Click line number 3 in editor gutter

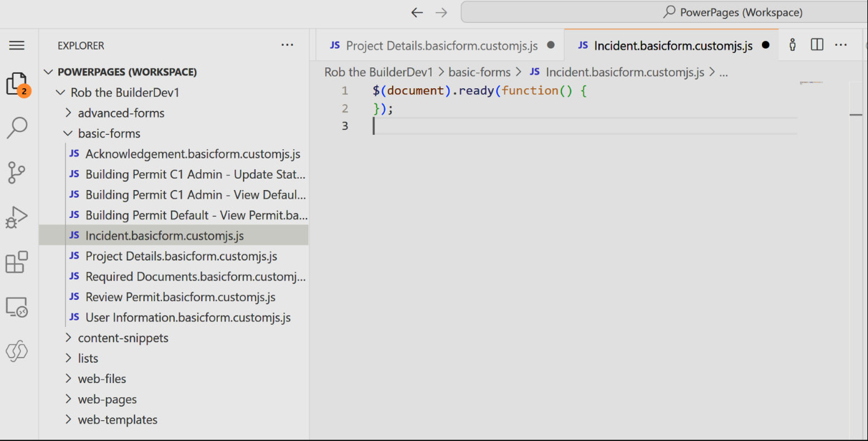345,125
